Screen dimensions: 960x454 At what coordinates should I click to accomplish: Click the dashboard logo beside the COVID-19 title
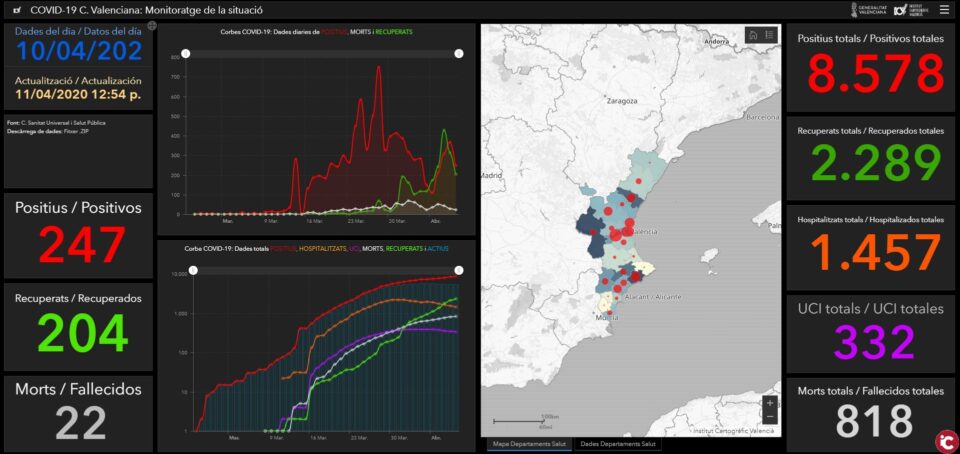click(17, 10)
